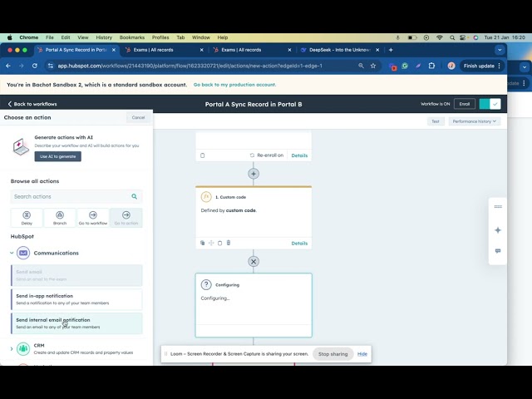Open Performance history dropdown

pyautogui.click(x=475, y=121)
